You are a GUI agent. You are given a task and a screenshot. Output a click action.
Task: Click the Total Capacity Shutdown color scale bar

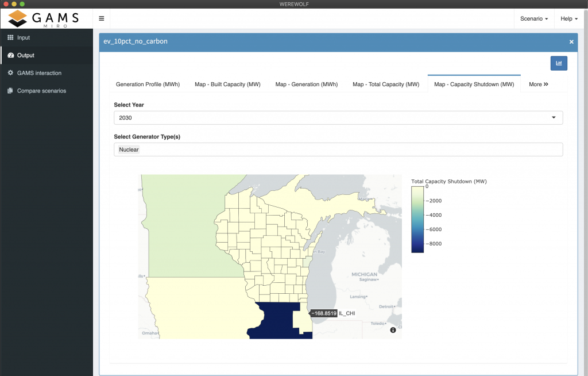click(417, 220)
